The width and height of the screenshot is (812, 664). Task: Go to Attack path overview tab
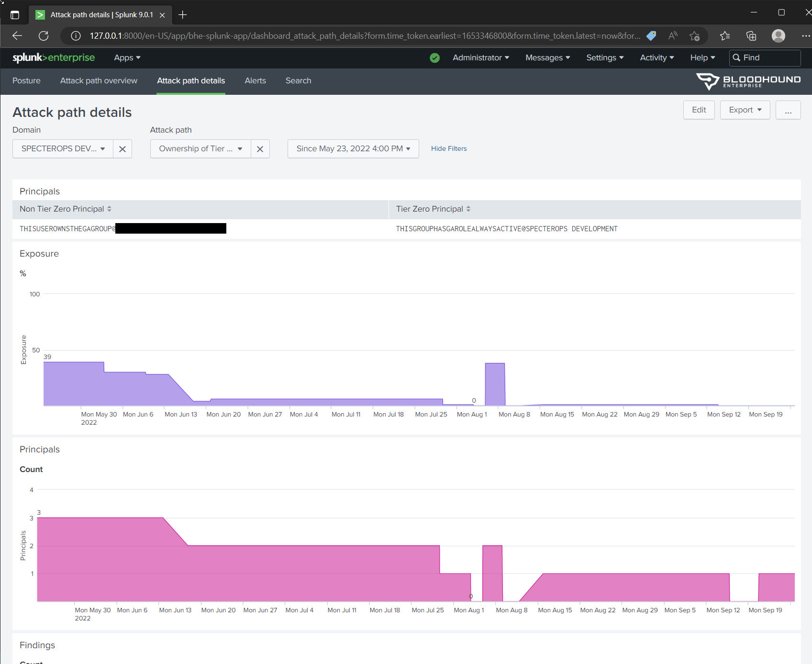pos(99,81)
